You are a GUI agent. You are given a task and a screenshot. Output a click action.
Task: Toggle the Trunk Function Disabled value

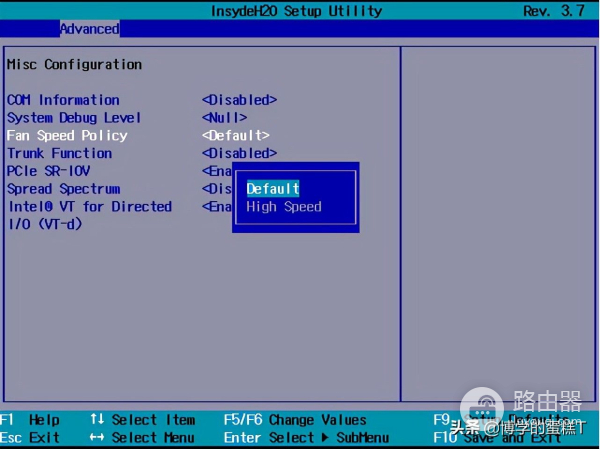[239, 153]
